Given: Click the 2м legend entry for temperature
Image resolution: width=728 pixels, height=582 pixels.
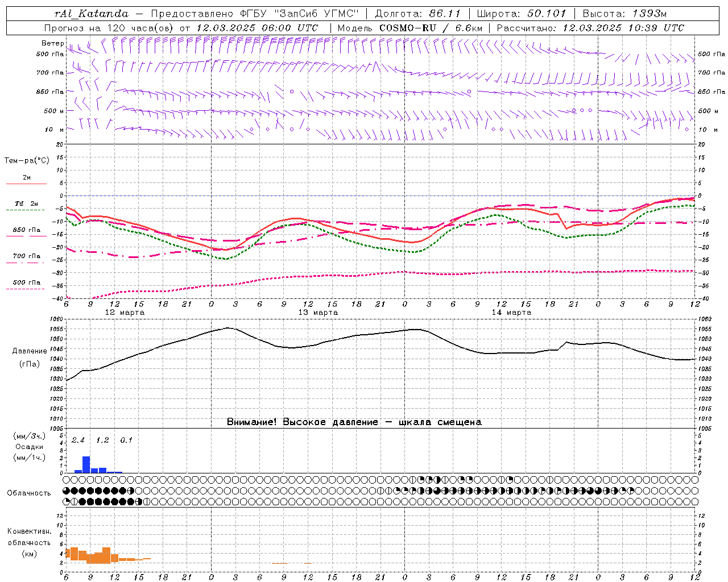Looking at the screenshot, I should [27, 177].
